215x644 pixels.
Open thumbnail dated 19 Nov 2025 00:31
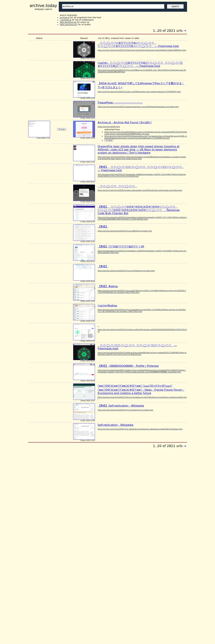point(84,252)
